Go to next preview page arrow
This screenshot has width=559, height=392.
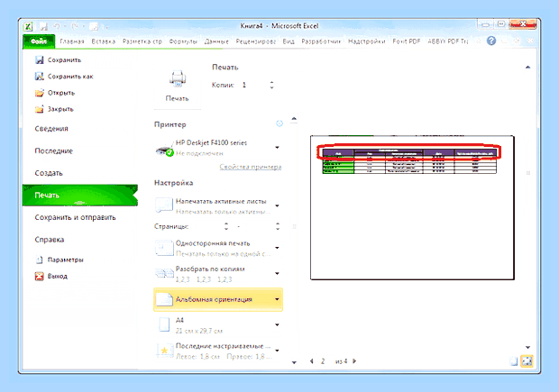point(354,361)
